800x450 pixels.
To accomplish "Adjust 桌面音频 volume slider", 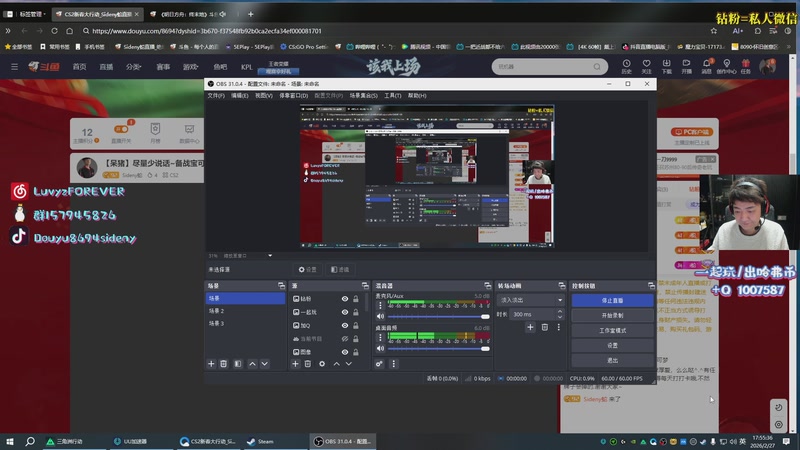I will [439, 348].
